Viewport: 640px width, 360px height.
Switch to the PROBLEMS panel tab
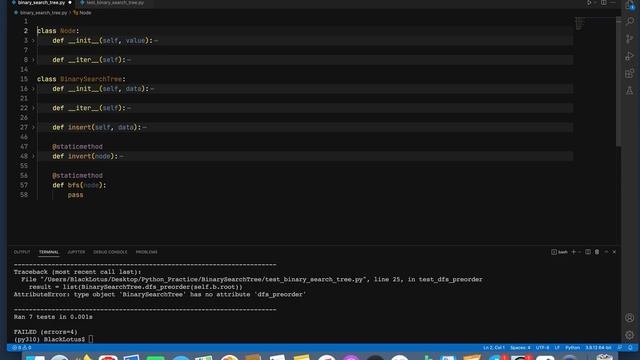(x=147, y=252)
